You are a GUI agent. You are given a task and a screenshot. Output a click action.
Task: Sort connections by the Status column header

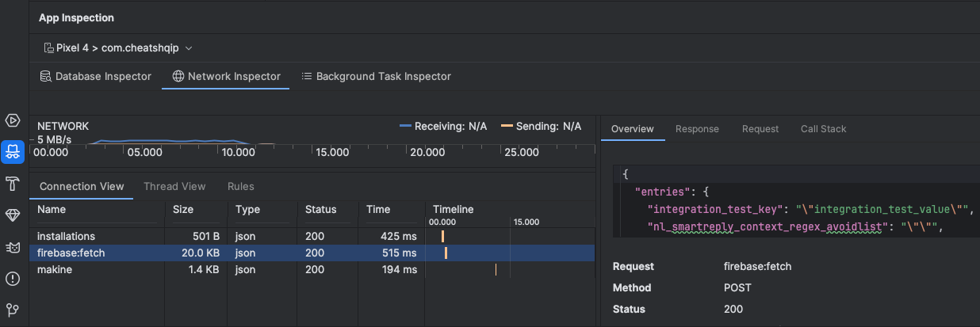pyautogui.click(x=321, y=210)
